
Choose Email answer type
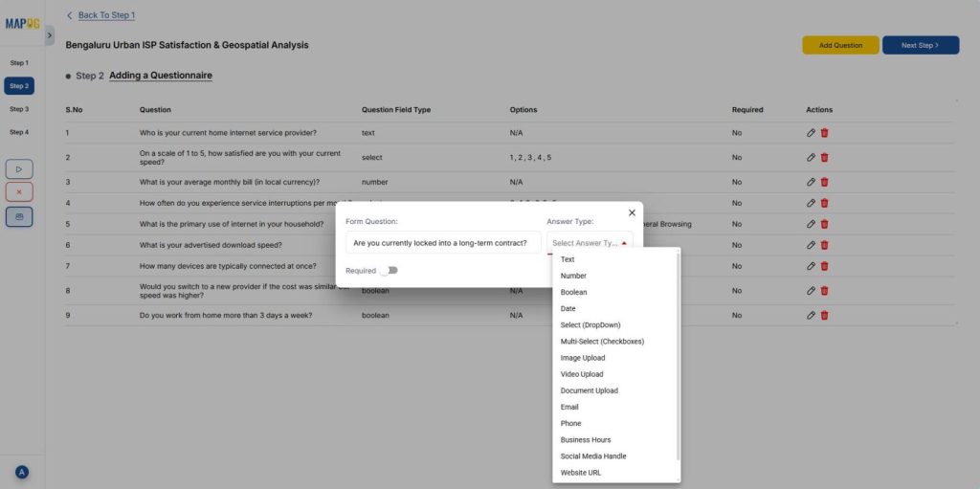pos(615,407)
